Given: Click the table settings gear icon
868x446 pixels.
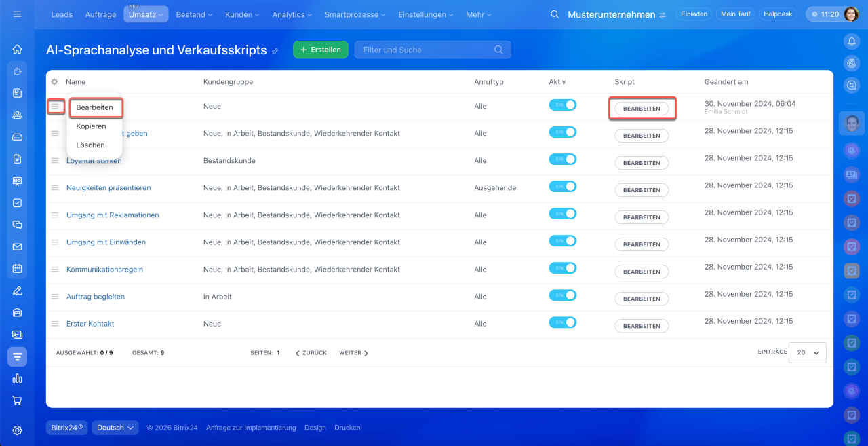Looking at the screenshot, I should pos(54,82).
